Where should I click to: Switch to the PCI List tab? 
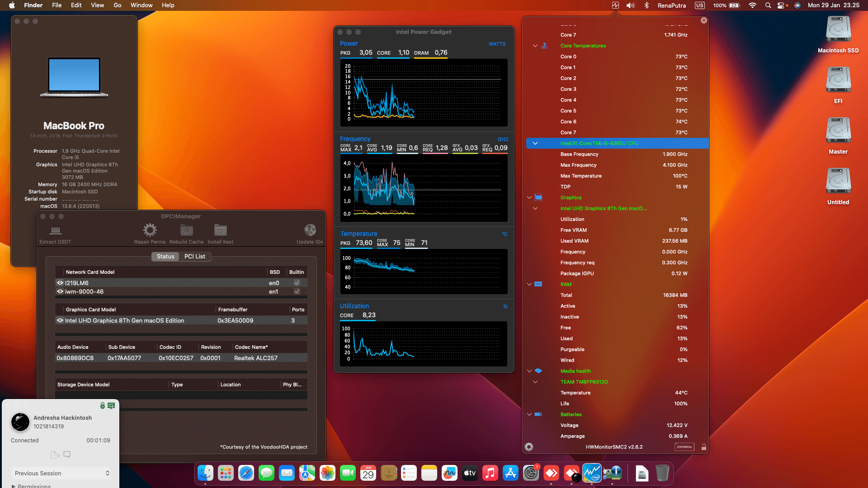pos(195,256)
